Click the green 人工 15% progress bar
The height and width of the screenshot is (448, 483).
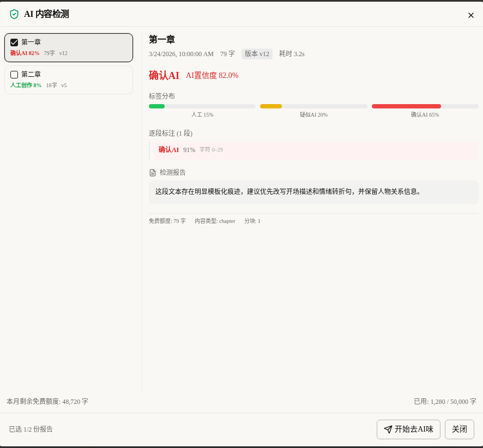(157, 106)
